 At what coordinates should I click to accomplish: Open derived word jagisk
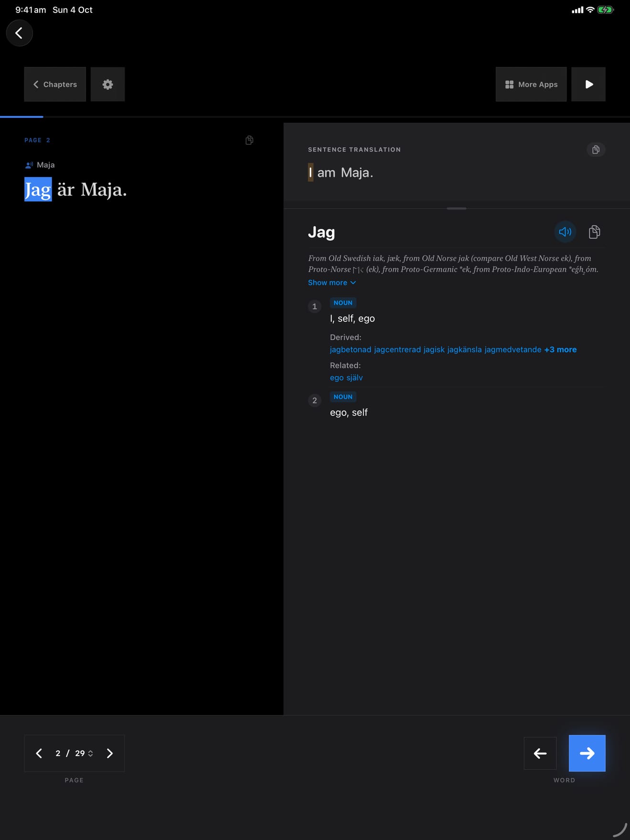434,349
